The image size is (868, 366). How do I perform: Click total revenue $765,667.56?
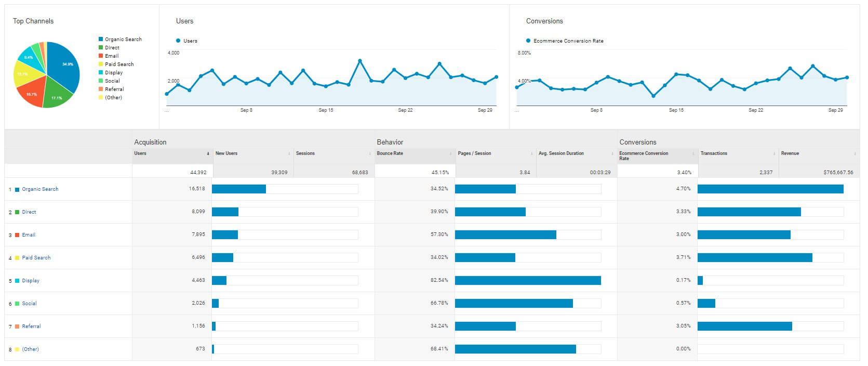point(838,172)
